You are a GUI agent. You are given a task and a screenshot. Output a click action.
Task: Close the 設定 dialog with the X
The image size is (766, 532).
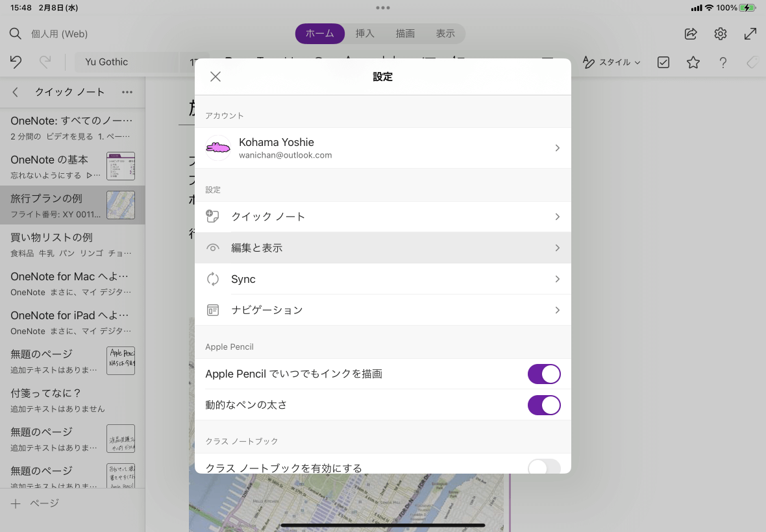(x=216, y=77)
